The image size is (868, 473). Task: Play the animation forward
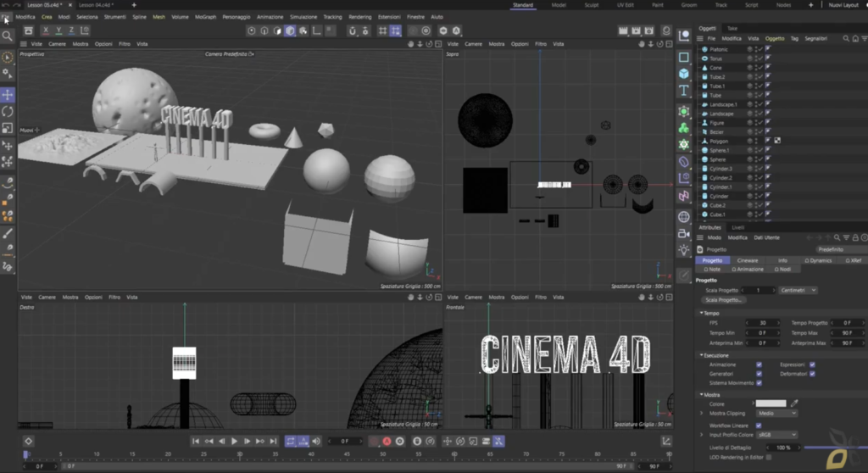[234, 442]
